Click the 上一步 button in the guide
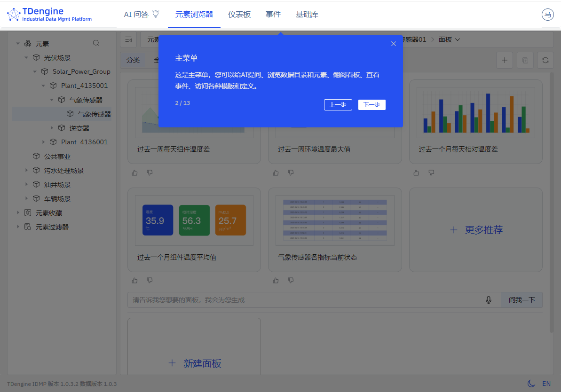The image size is (561, 392). coord(338,105)
